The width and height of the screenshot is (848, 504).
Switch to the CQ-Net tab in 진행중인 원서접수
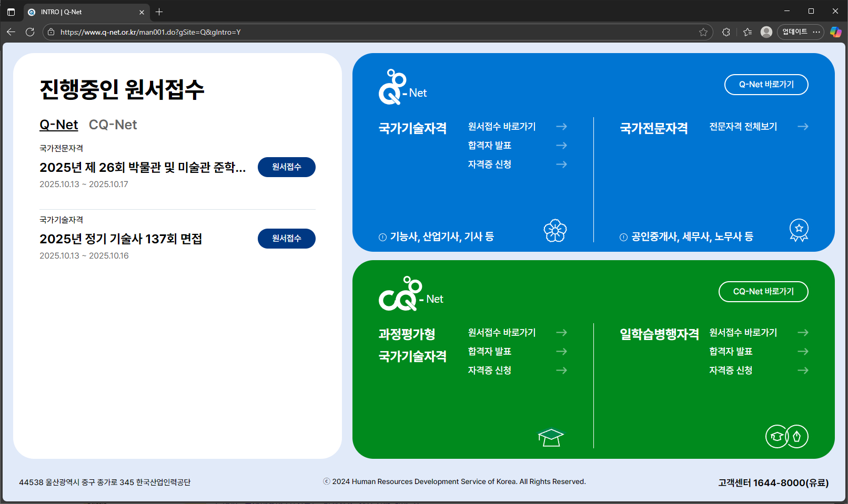(113, 125)
